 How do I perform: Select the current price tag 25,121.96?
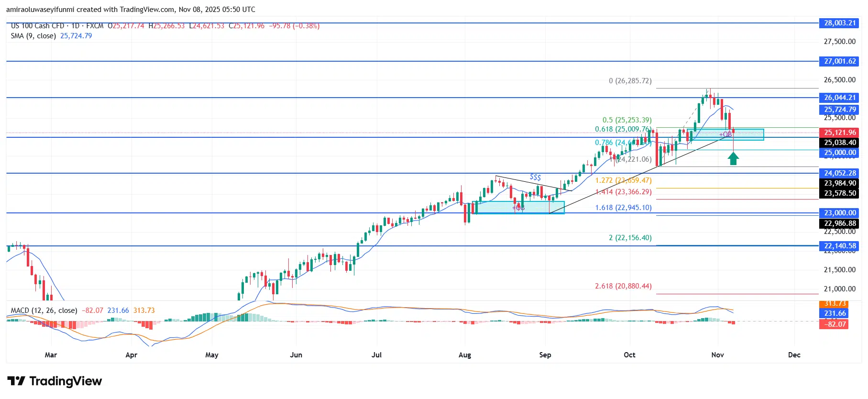click(839, 133)
